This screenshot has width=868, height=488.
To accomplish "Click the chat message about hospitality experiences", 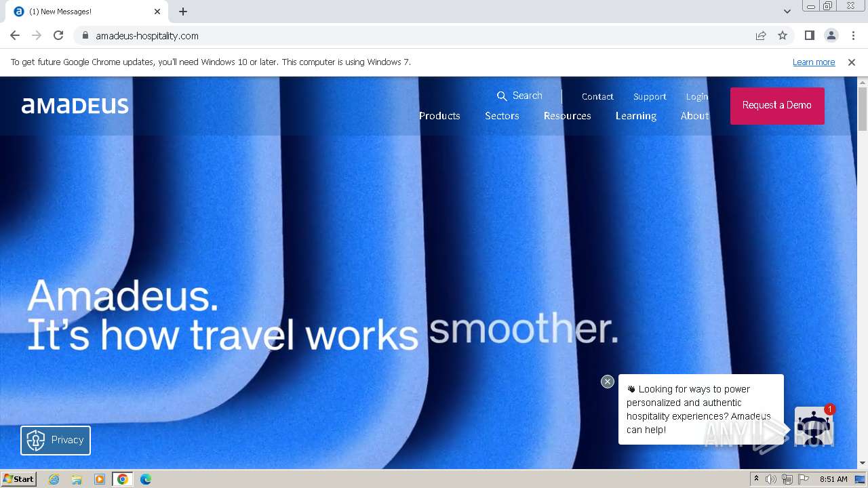I will [701, 409].
